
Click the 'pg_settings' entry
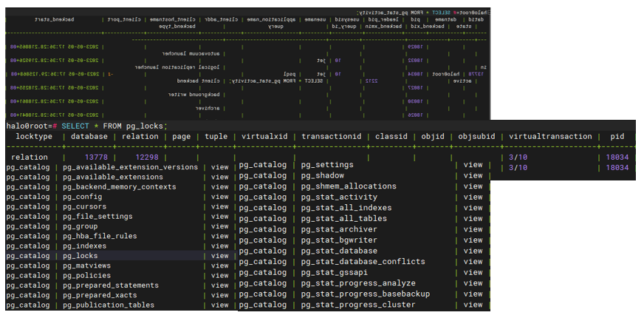[x=327, y=165]
